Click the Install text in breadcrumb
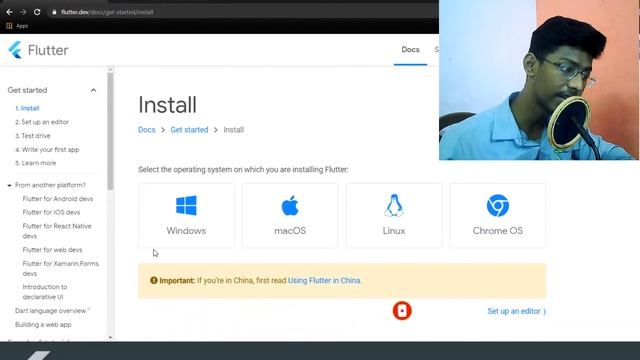Image resolution: width=640 pixels, height=360 pixels. pyautogui.click(x=233, y=130)
